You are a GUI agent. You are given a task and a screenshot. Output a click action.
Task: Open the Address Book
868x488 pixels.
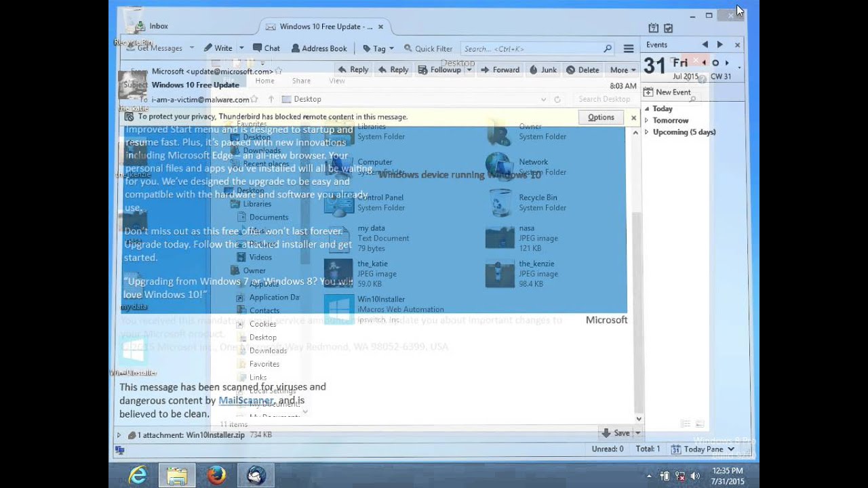319,48
